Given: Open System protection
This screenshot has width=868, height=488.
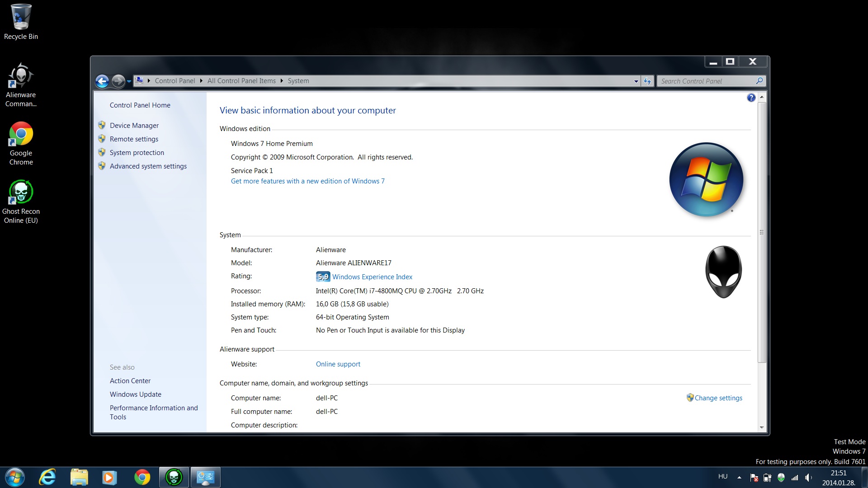Looking at the screenshot, I should click(x=137, y=153).
